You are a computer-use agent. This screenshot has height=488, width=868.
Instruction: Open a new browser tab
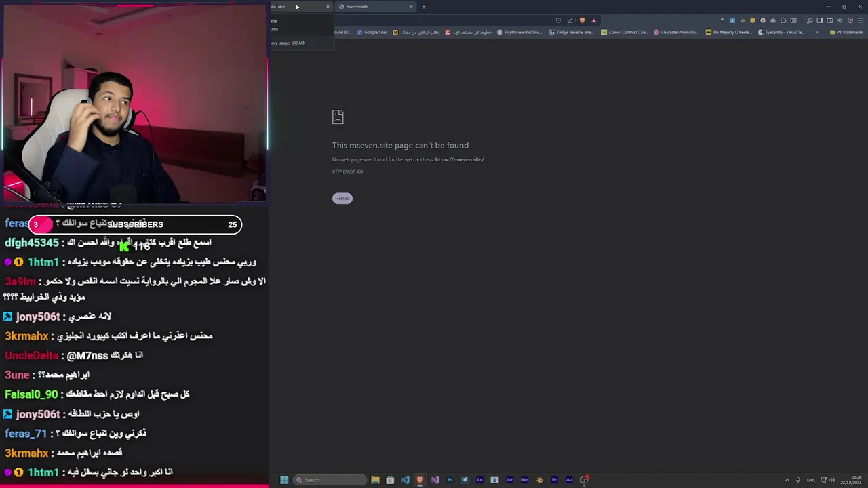[x=424, y=7]
